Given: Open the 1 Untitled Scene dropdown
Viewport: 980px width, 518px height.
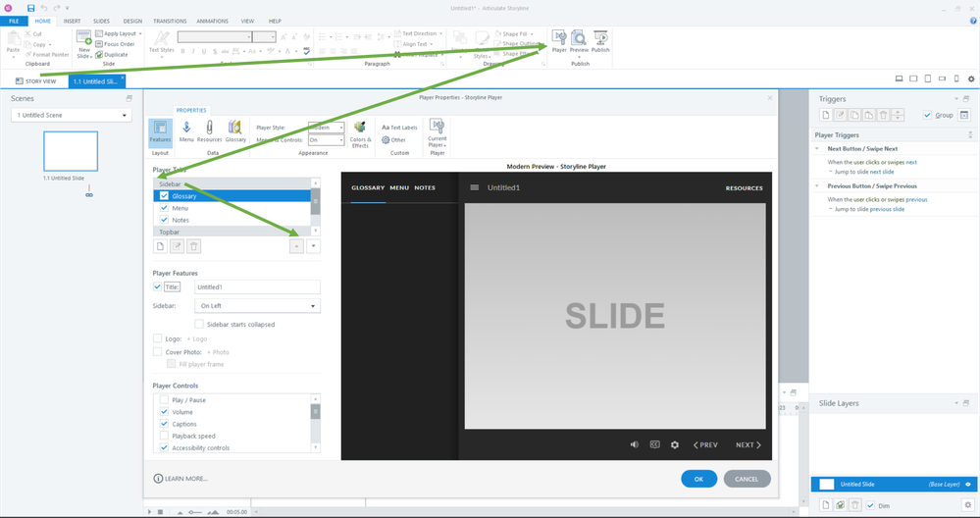Looking at the screenshot, I should pyautogui.click(x=72, y=115).
